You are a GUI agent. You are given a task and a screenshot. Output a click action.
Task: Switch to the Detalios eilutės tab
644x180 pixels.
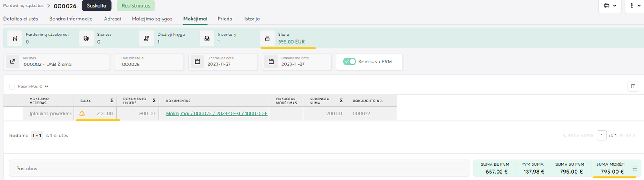(x=21, y=19)
